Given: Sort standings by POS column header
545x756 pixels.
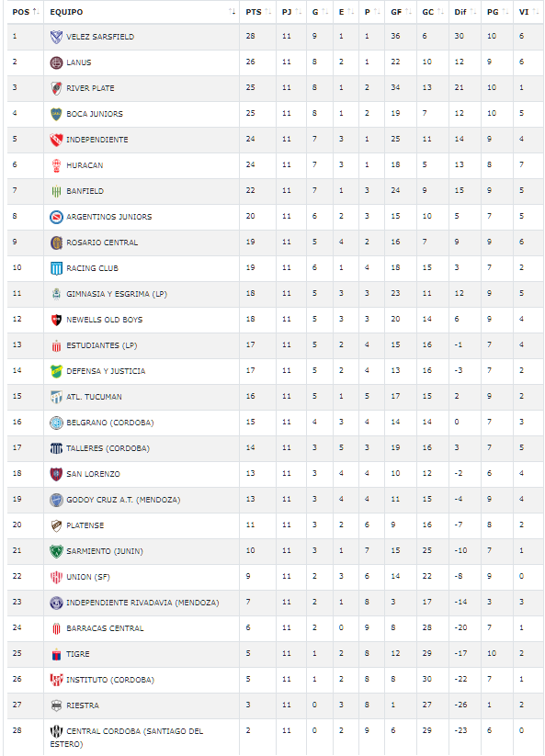Looking at the screenshot, I should pyautogui.click(x=26, y=12).
